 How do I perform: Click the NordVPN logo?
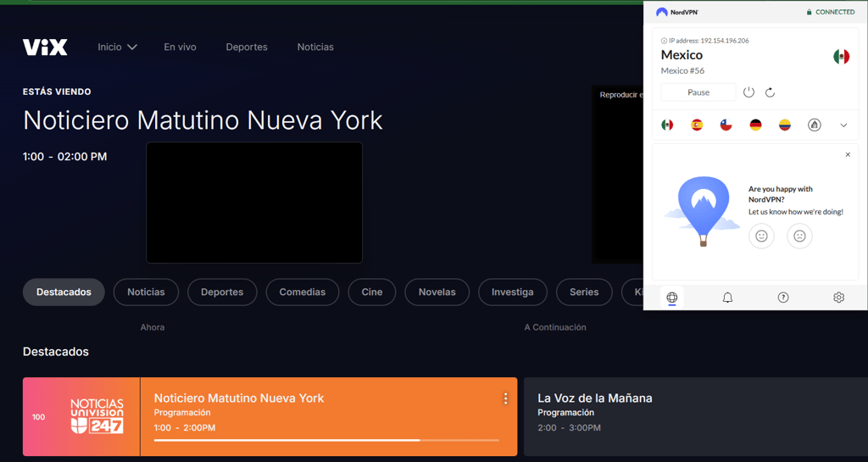[677, 12]
